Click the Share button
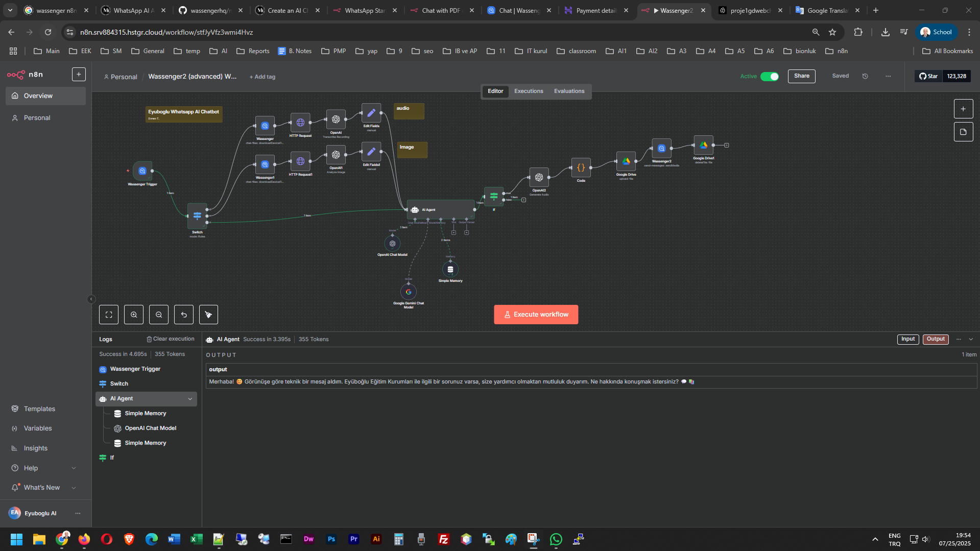Viewport: 980px width, 551px height. click(x=801, y=76)
